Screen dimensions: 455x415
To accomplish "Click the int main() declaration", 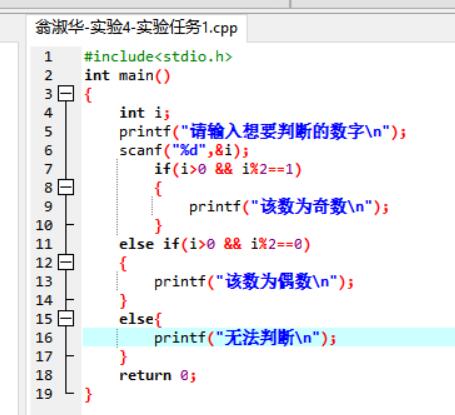I will pos(127,76).
